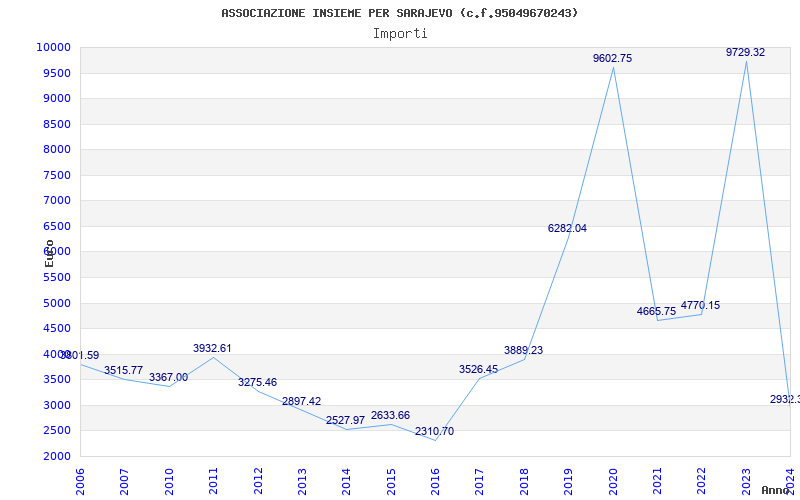Screen dimensions: 800x500
Task: Click the 9729.32 peak value label
Action: [x=745, y=53]
